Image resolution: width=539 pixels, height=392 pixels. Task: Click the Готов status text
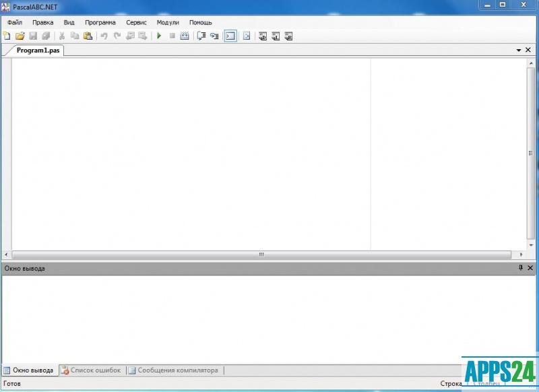tap(12, 383)
